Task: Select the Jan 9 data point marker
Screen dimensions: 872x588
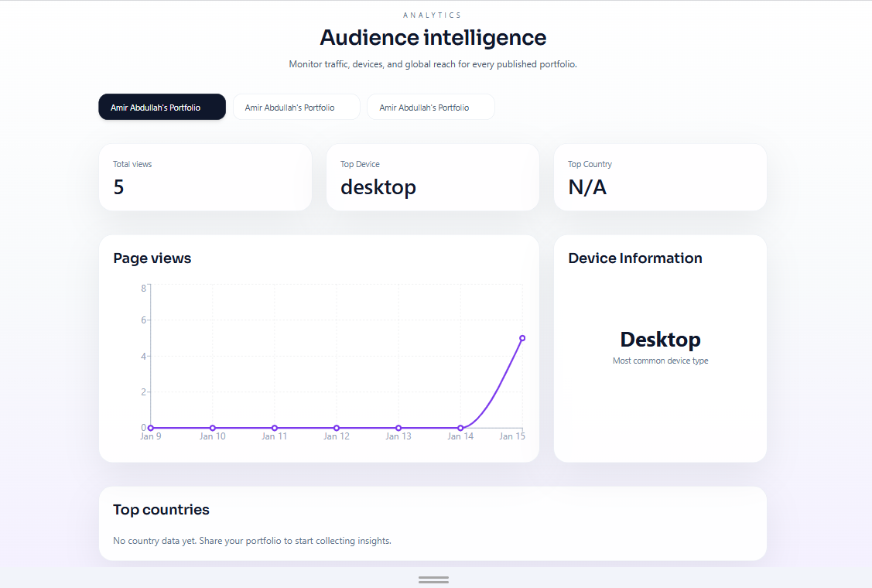Action: pyautogui.click(x=151, y=427)
